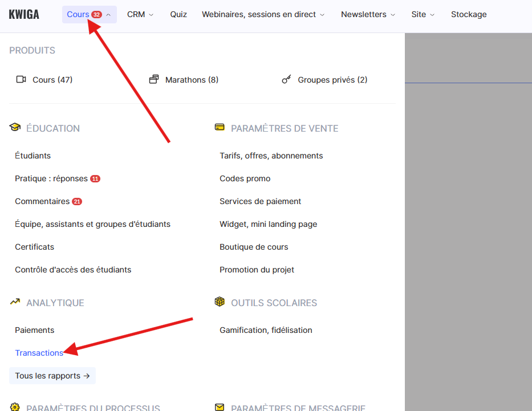Open Commentaires section
This screenshot has height=411, width=532.
[x=42, y=201]
